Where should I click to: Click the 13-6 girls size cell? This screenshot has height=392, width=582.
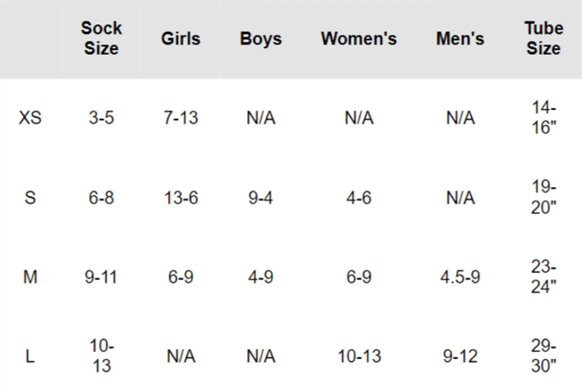tap(181, 198)
